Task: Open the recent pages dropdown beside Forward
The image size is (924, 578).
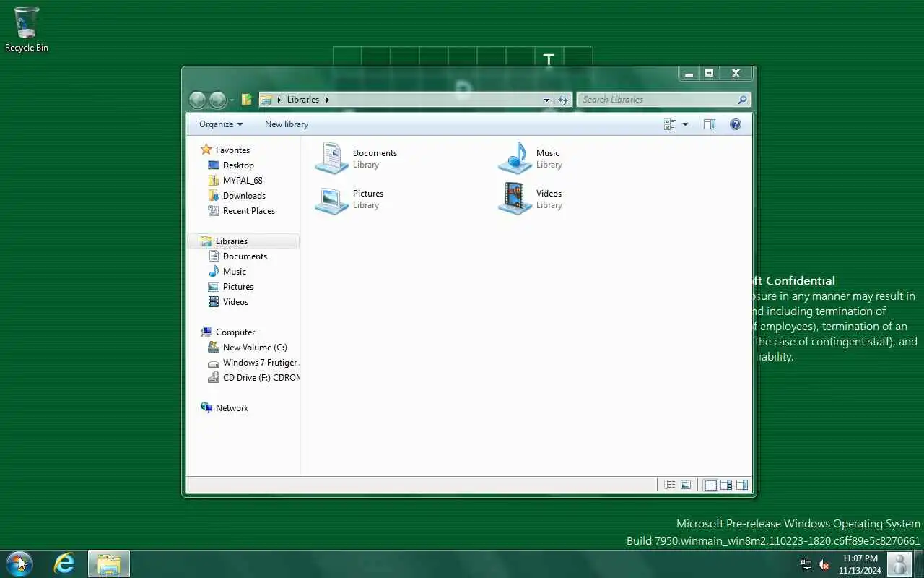Action: (x=232, y=100)
